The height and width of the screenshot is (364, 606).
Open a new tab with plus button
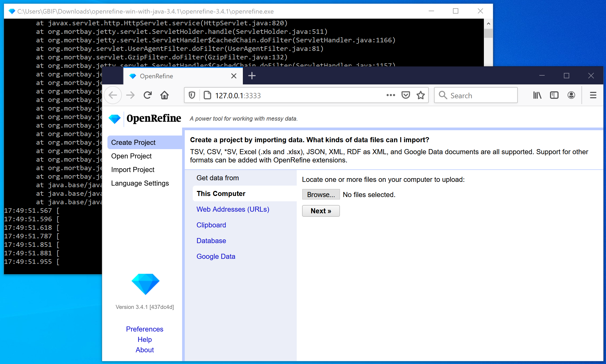click(252, 76)
